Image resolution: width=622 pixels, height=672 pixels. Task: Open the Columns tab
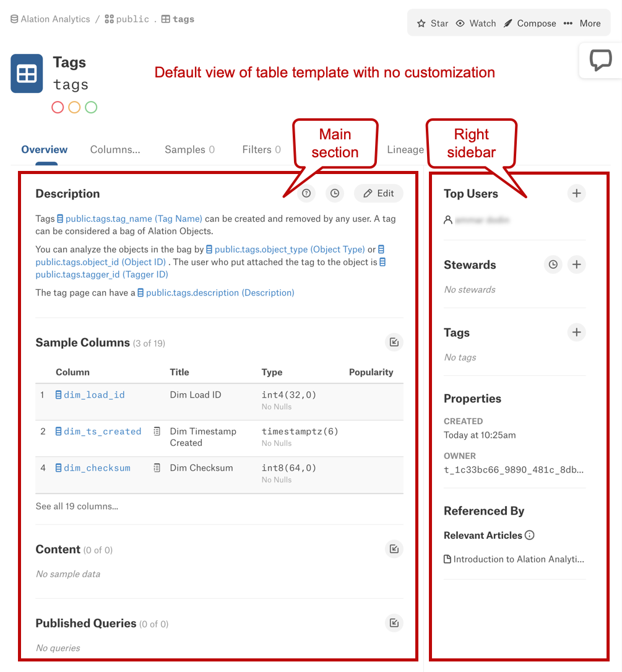(114, 149)
